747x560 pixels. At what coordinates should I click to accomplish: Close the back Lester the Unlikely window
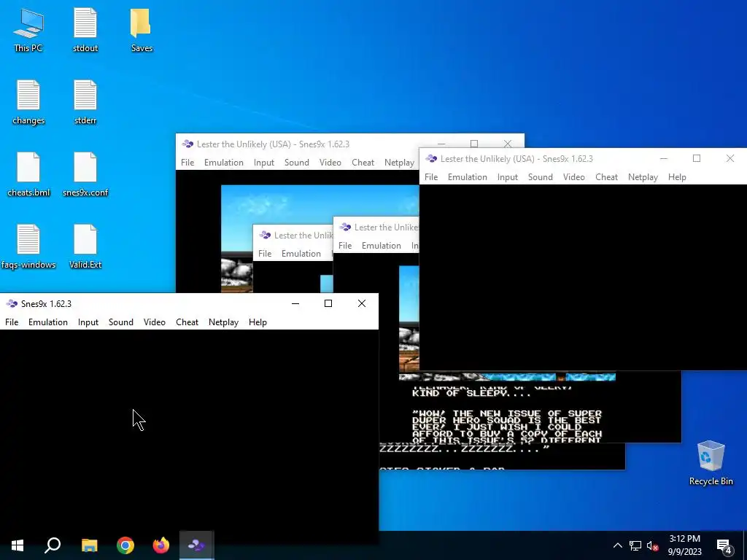(508, 144)
